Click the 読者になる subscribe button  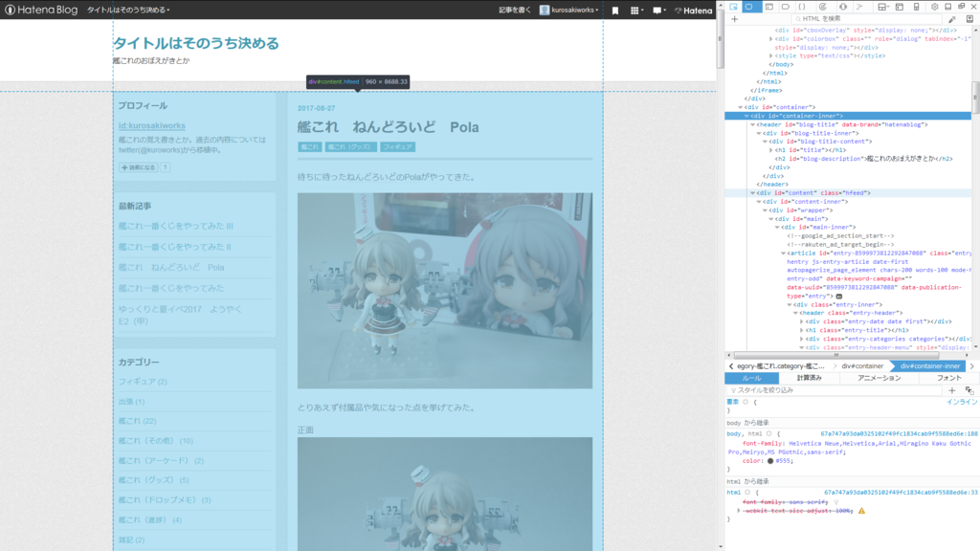point(139,167)
